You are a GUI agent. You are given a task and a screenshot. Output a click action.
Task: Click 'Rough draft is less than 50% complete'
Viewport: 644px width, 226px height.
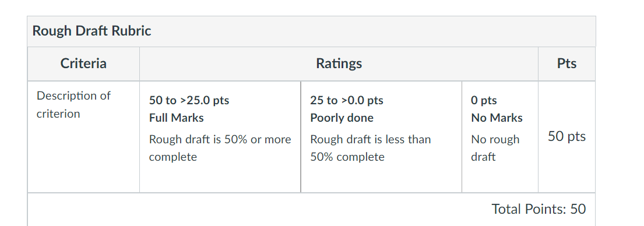click(371, 148)
